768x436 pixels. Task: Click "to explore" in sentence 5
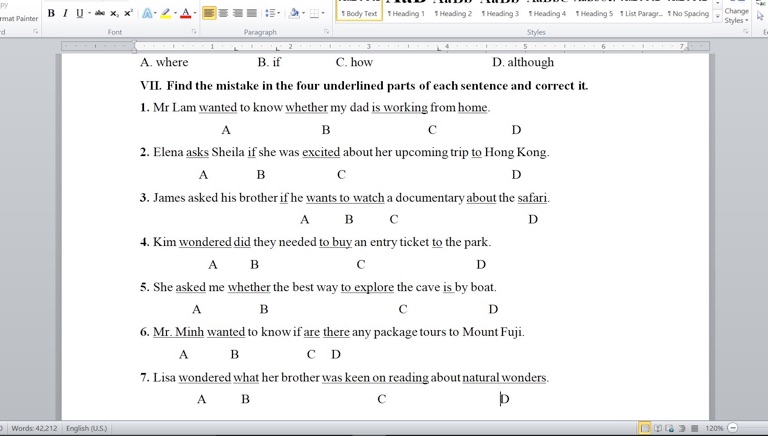coord(367,287)
